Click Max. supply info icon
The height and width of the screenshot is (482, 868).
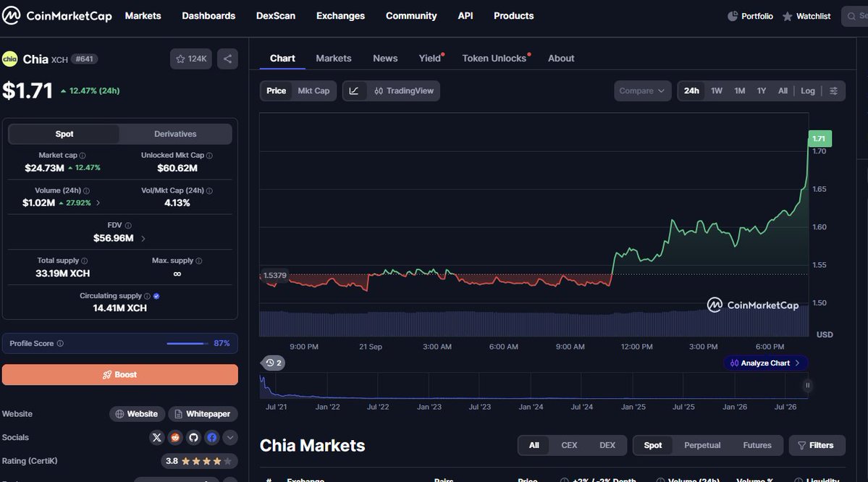pyautogui.click(x=199, y=261)
